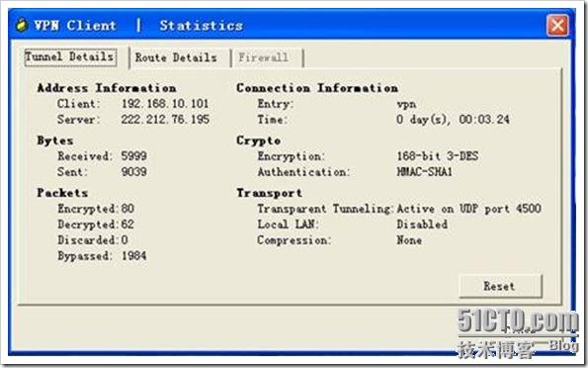Open the Route Details tab

point(176,57)
